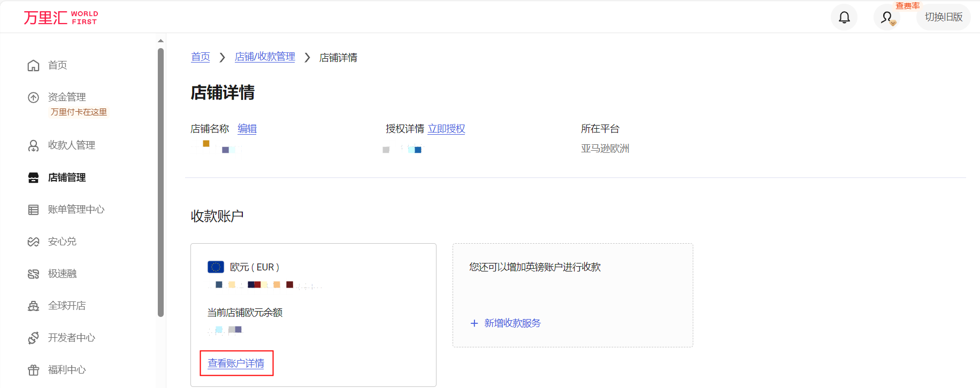The height and width of the screenshot is (388, 980).
Task: Click the 收款人管理 person icon
Action: (34, 145)
